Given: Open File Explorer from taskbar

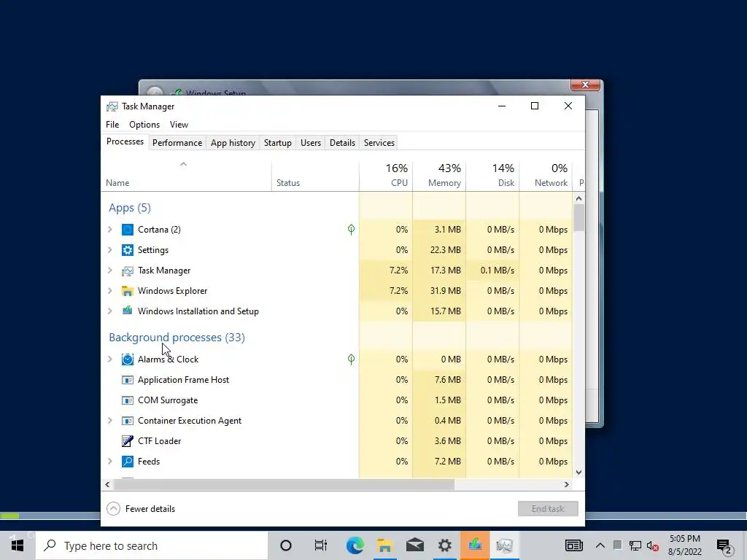Looking at the screenshot, I should click(385, 545).
